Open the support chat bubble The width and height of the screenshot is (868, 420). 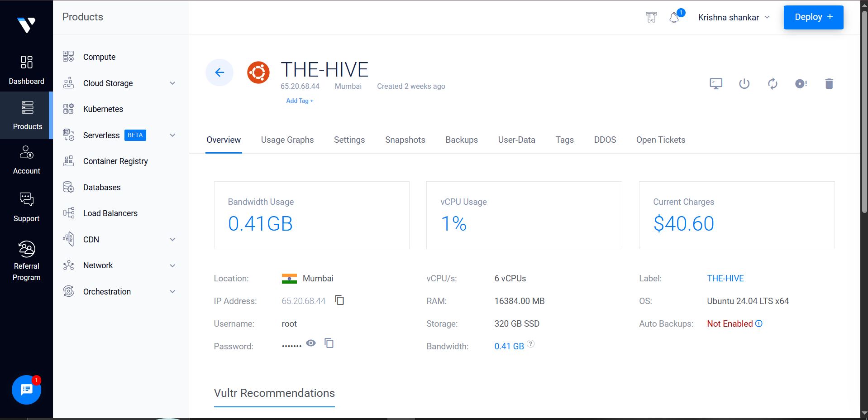click(x=26, y=390)
